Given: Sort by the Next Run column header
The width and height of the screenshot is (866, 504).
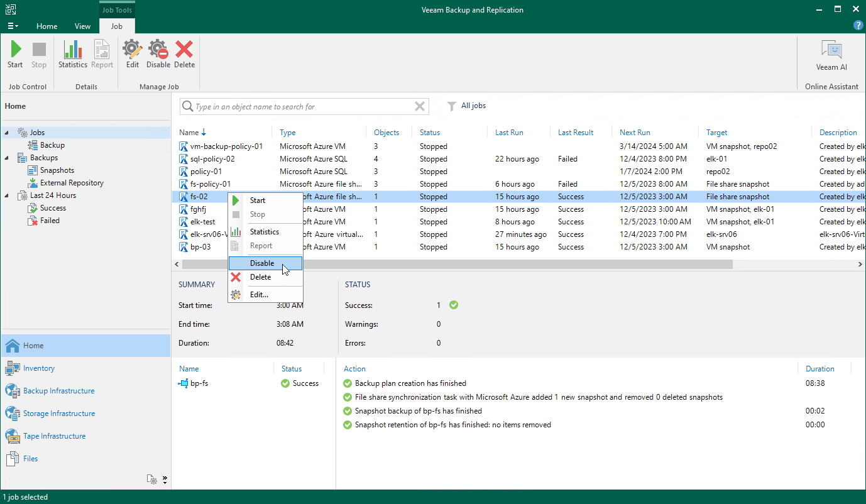Looking at the screenshot, I should [x=635, y=133].
